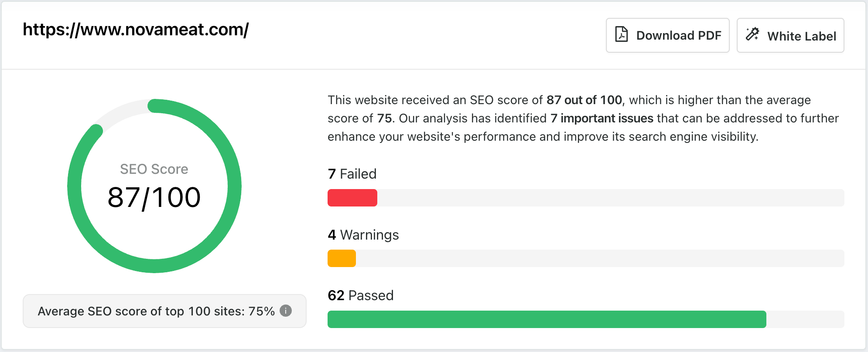The width and height of the screenshot is (868, 352).
Task: Click the bold '7 important issues' text
Action: click(x=602, y=118)
